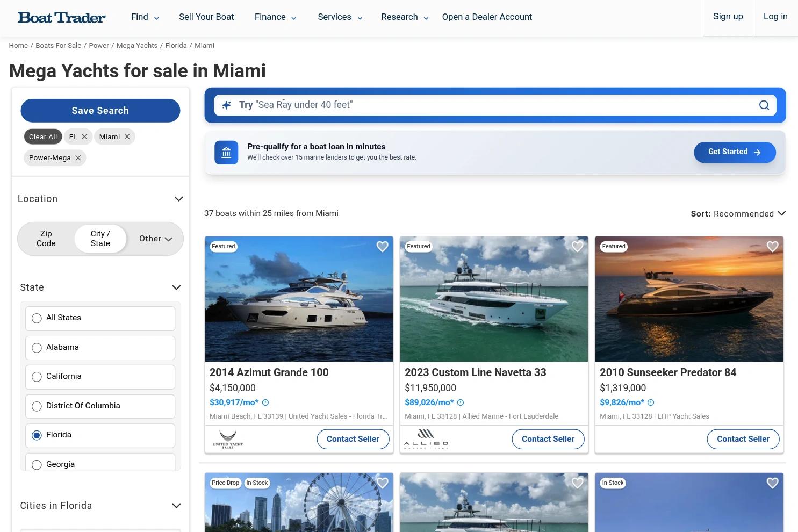This screenshot has height=532, width=798.
Task: Click the $4,150,000 price
Action: point(233,388)
